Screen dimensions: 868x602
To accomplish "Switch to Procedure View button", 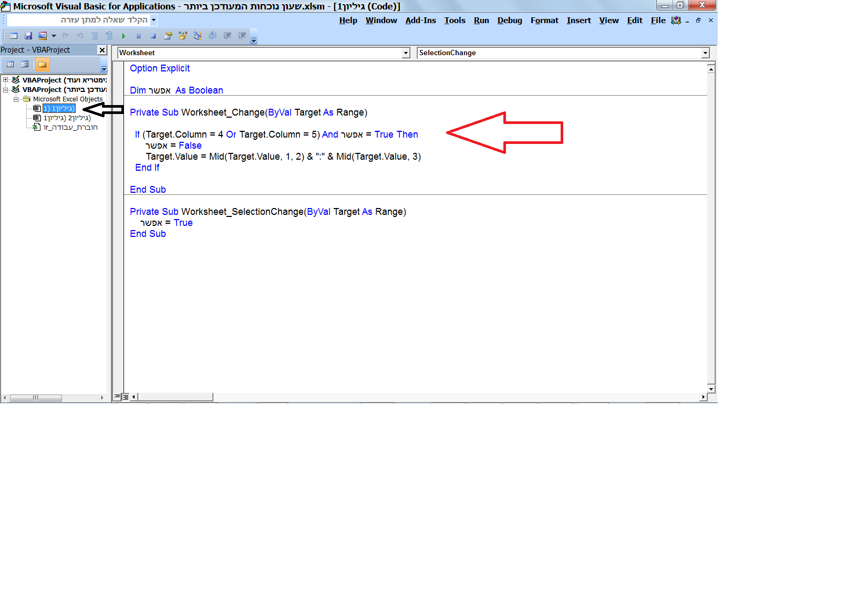I will point(117,397).
